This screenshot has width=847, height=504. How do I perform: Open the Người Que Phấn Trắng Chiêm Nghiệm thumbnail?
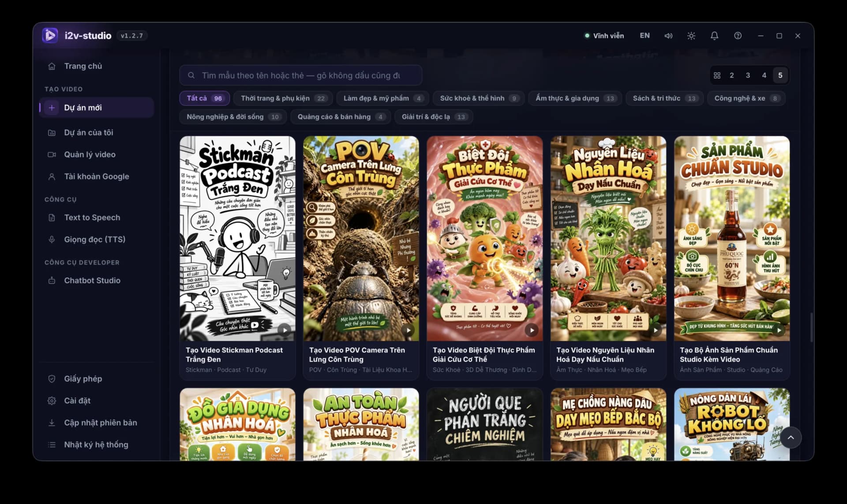click(484, 424)
